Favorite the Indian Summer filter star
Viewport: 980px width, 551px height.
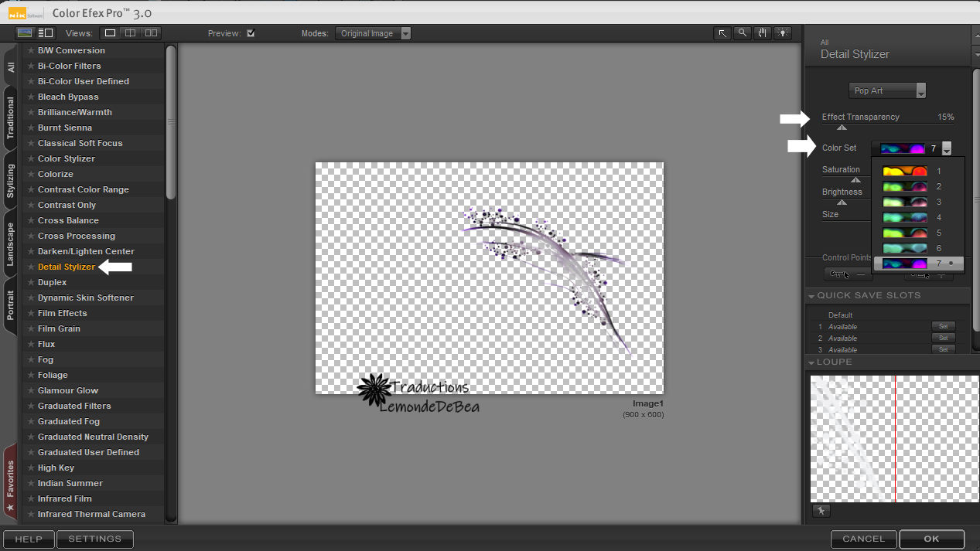tap(31, 483)
